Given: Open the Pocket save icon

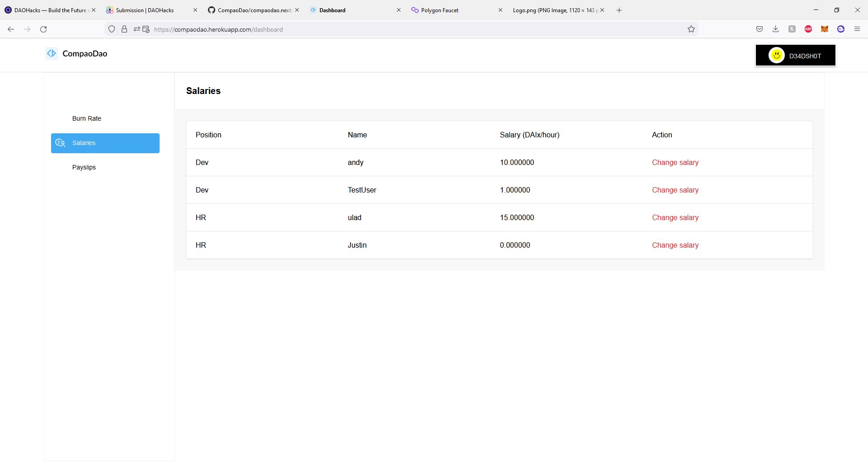Looking at the screenshot, I should (759, 29).
